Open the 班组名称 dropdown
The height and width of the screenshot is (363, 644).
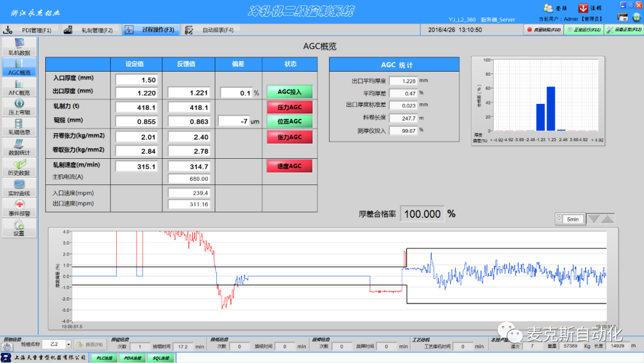(69, 344)
